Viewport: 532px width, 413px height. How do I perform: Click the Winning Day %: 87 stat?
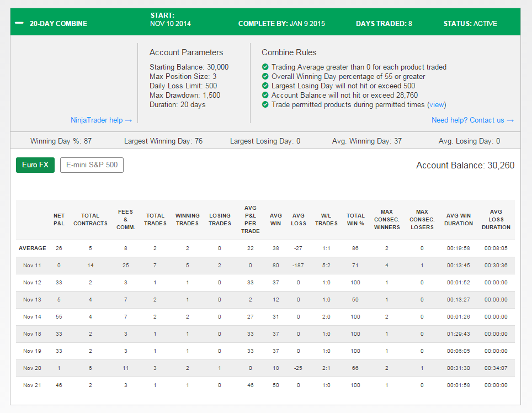[x=61, y=141]
